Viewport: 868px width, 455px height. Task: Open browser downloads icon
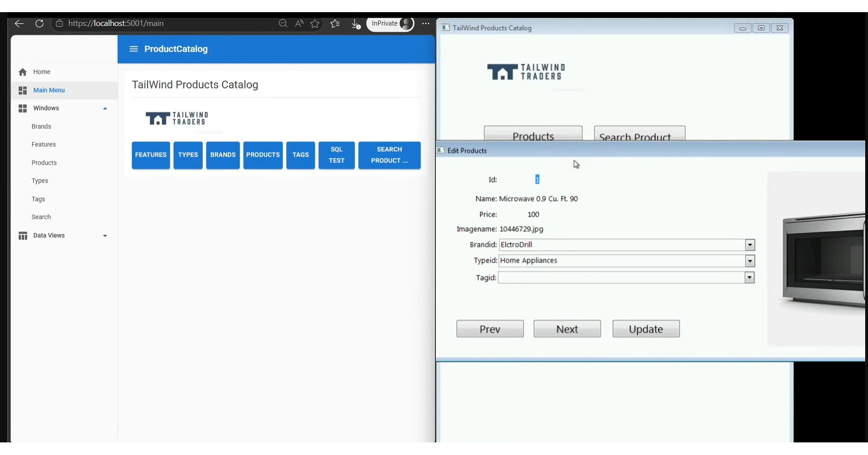(x=356, y=24)
